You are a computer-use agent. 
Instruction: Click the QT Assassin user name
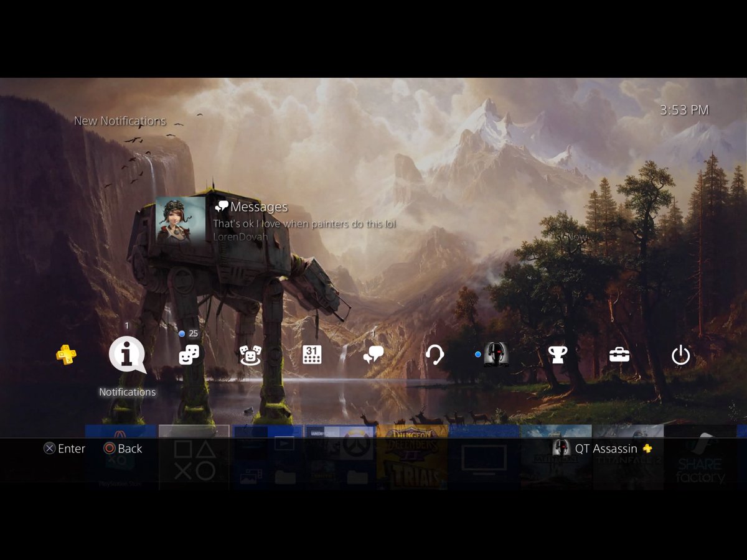[x=606, y=449]
